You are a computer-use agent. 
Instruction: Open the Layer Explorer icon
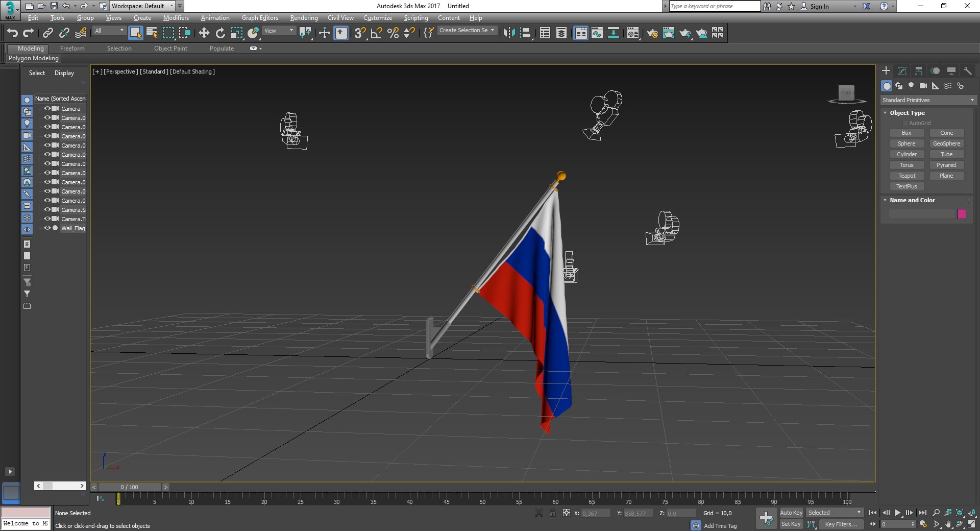tap(561, 33)
